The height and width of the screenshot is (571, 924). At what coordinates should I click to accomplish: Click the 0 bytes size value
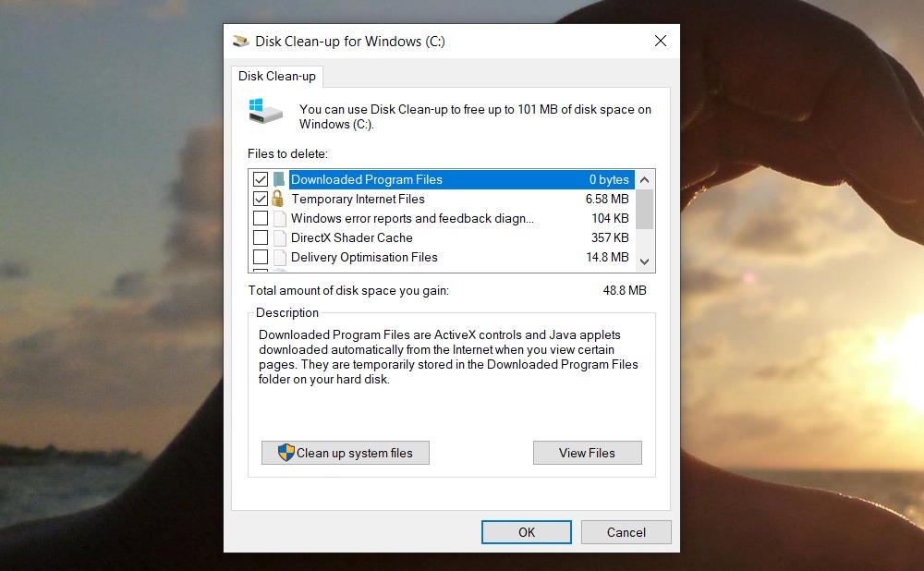(609, 179)
